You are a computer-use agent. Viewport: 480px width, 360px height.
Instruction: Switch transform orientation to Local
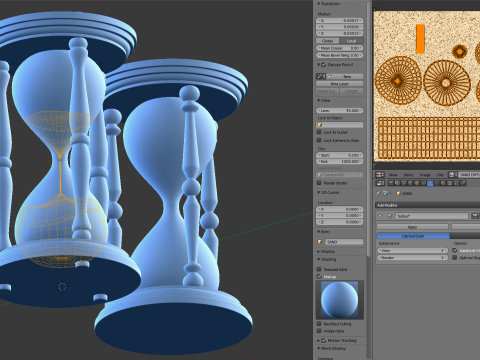(x=351, y=41)
